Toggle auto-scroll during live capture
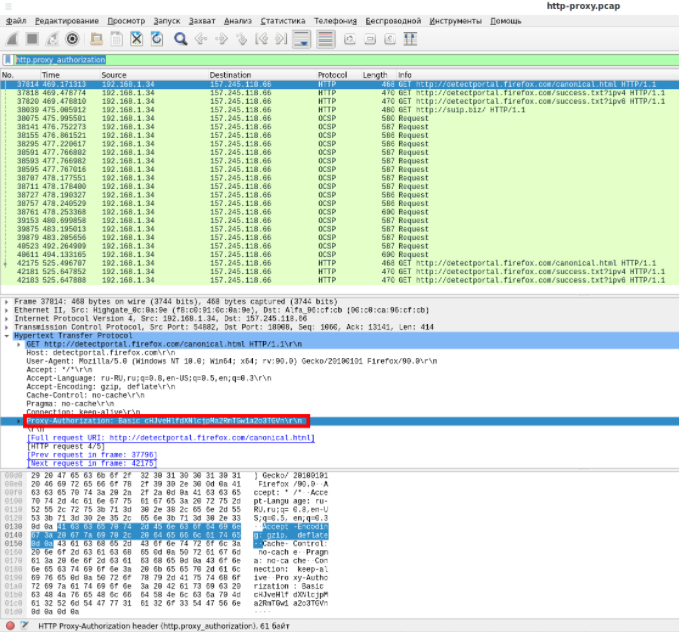Image resolution: width=679 pixels, height=632 pixels. 302,39
